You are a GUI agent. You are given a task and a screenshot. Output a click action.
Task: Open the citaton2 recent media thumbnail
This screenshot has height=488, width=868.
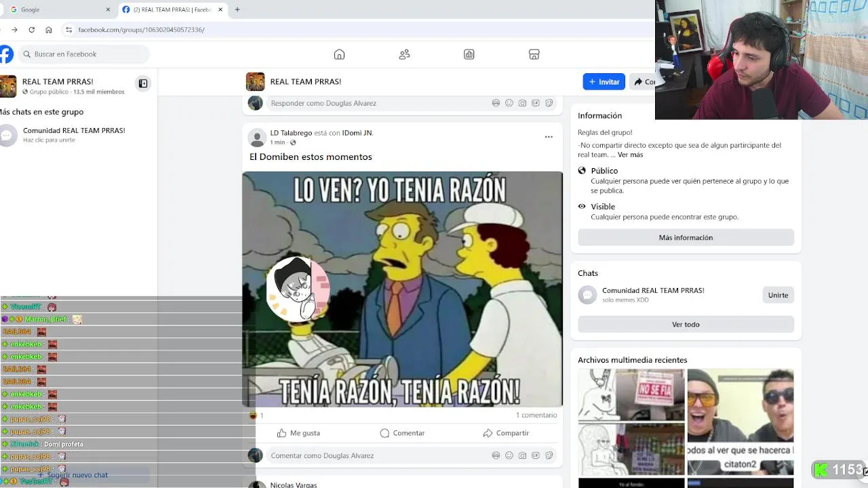741,422
